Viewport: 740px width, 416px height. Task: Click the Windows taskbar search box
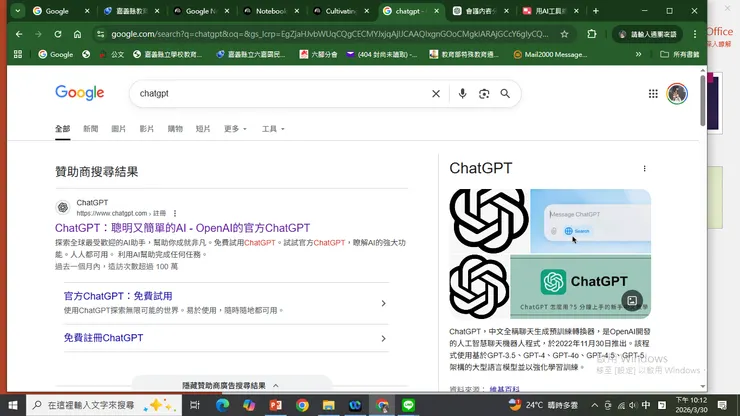point(104,405)
